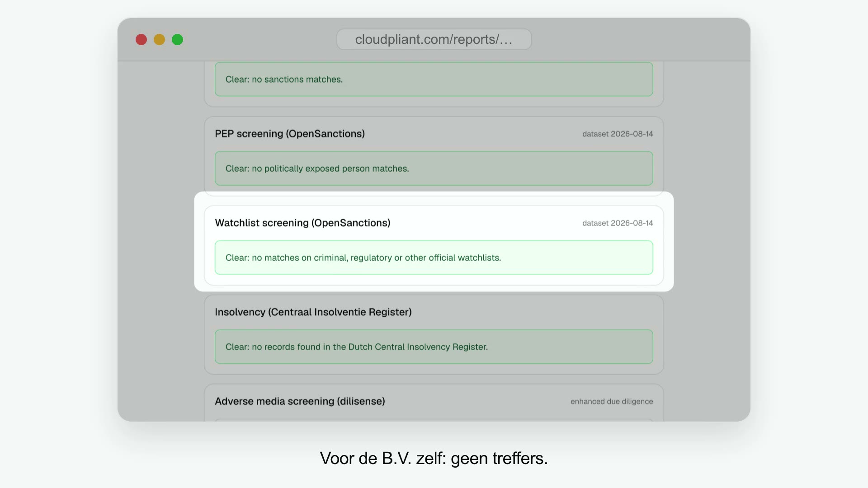
Task: Click the PEP screening dataset 2026-08-14 label
Action: (x=618, y=134)
